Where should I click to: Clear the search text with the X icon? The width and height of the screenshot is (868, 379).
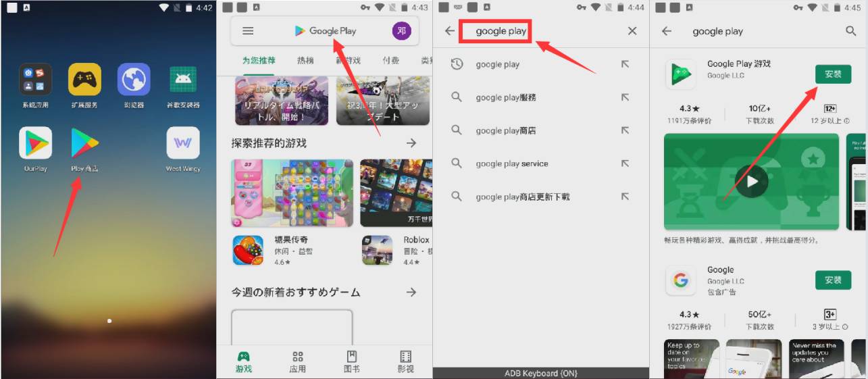(x=632, y=31)
